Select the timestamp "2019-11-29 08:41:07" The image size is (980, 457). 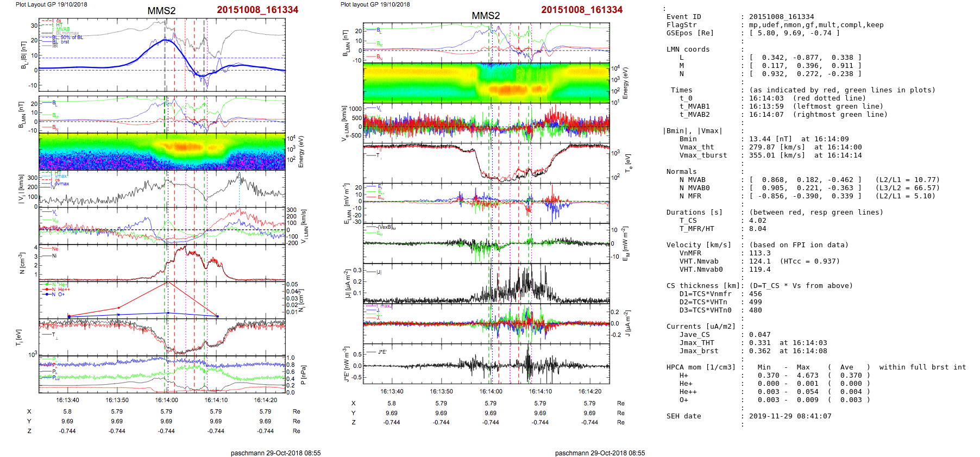(x=790, y=416)
